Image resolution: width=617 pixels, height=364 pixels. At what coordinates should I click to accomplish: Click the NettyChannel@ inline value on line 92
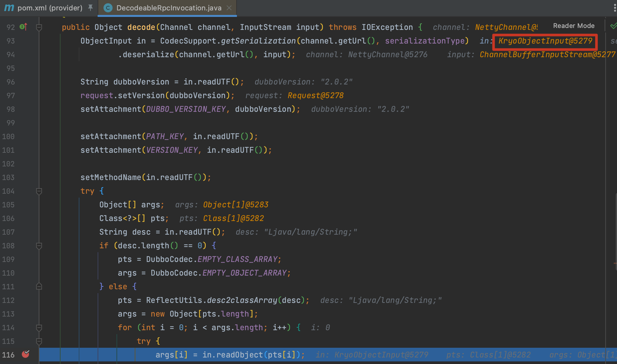[x=506, y=27]
